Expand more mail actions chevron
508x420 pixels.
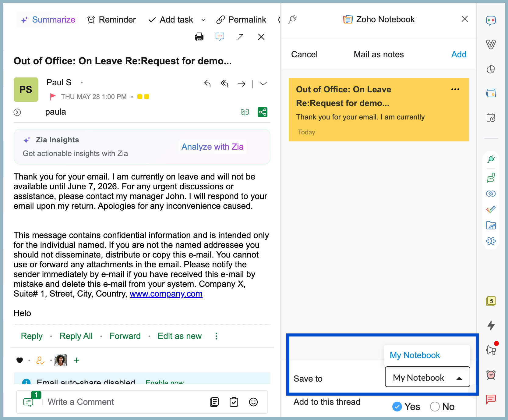coord(263,84)
